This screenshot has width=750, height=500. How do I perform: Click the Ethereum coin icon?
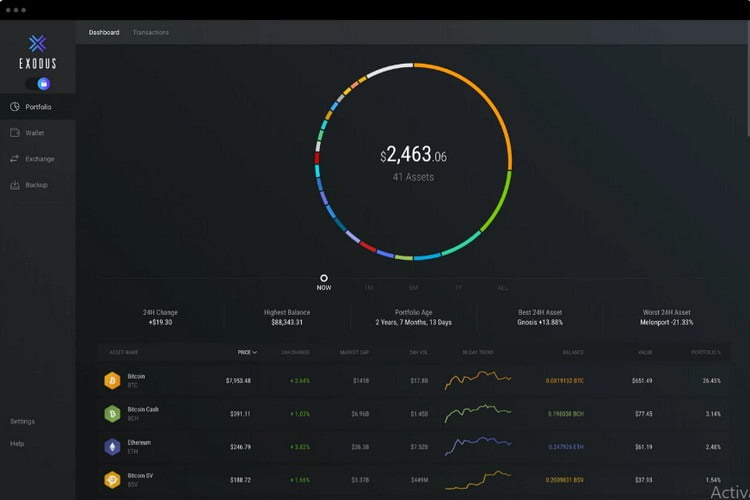(x=112, y=447)
